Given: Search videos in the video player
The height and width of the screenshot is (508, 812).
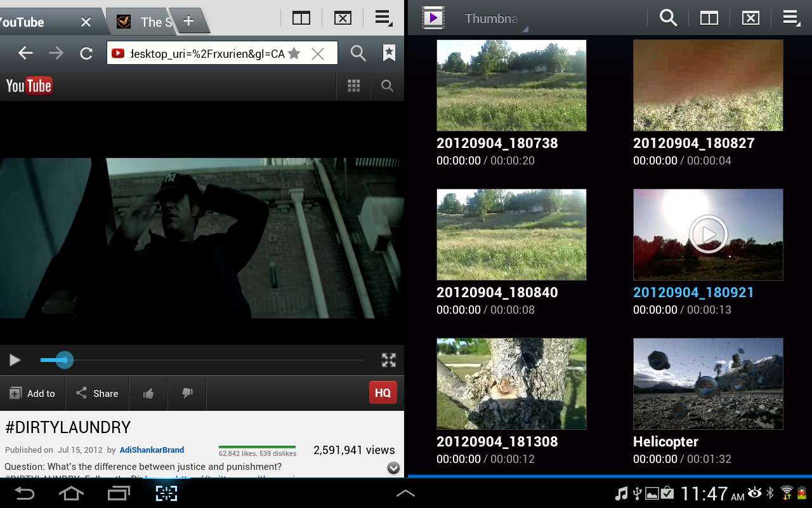Looking at the screenshot, I should point(668,18).
